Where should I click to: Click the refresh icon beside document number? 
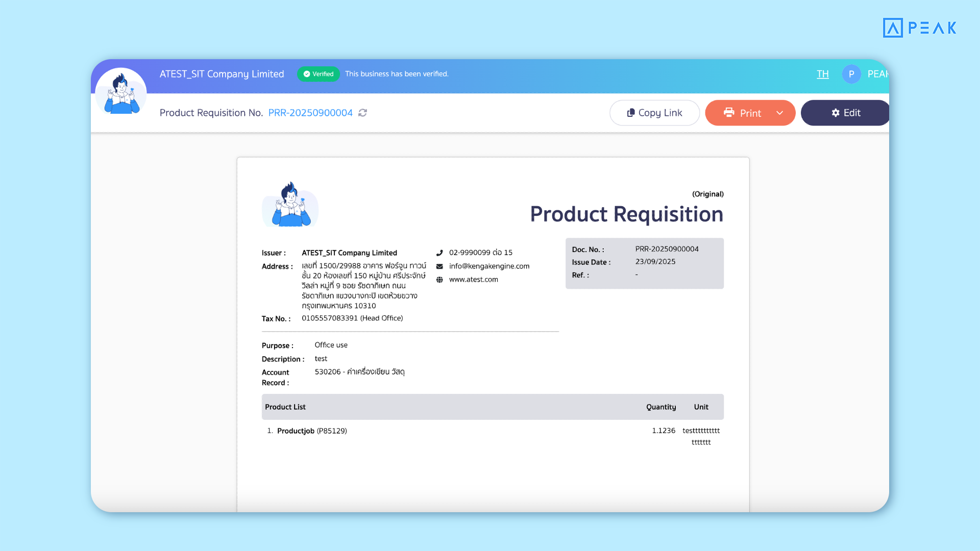tap(362, 113)
